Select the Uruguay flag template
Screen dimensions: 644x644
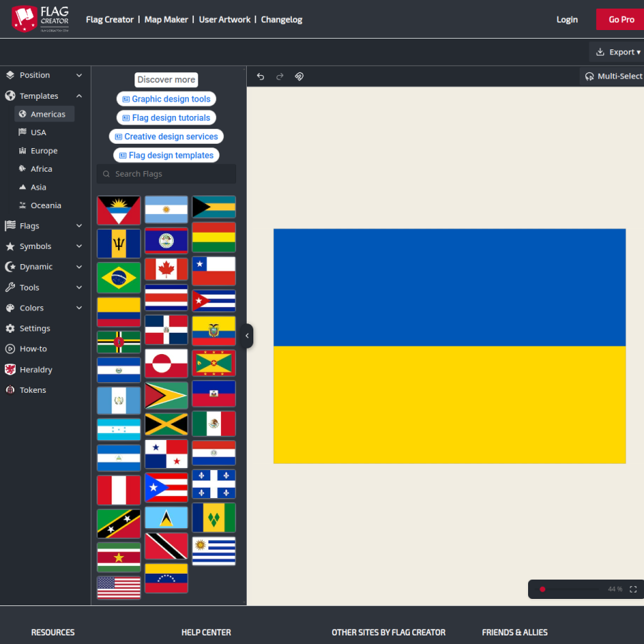click(213, 551)
